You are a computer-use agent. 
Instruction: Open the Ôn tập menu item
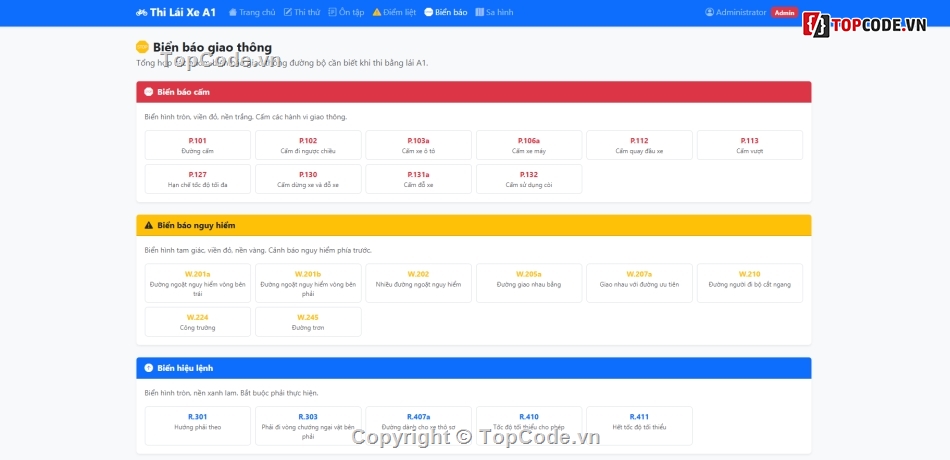coord(347,12)
